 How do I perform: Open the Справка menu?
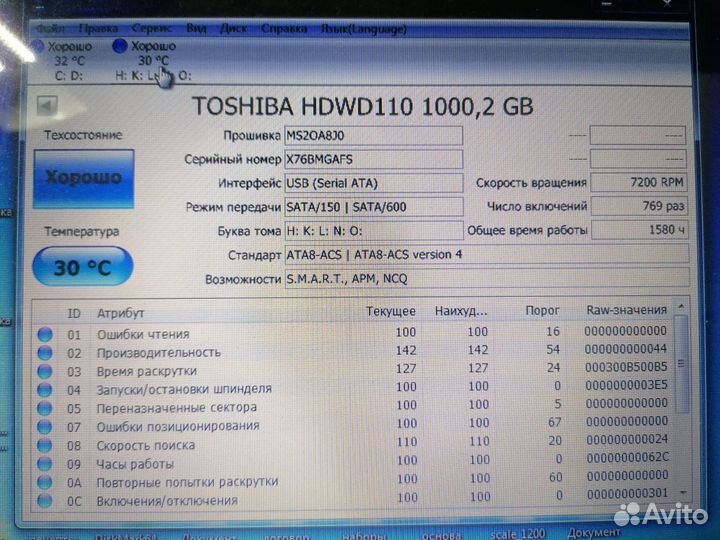point(284,29)
